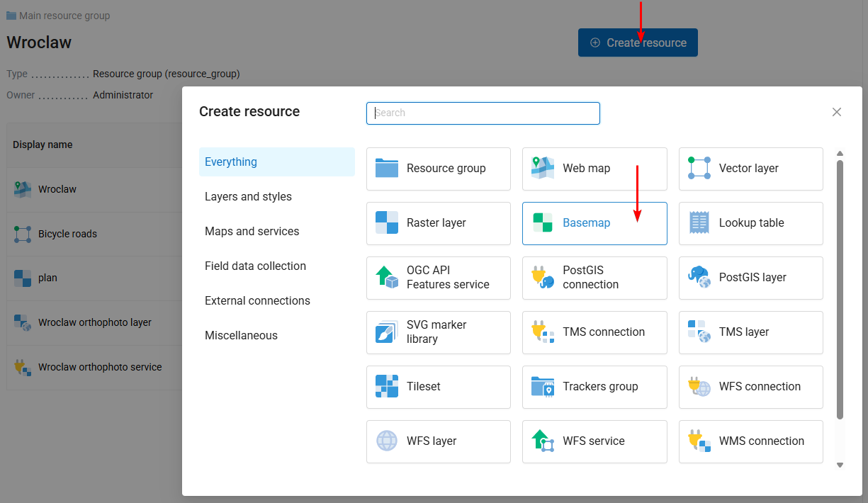This screenshot has height=503, width=868.
Task: Select Field data collection category
Action: 255,266
